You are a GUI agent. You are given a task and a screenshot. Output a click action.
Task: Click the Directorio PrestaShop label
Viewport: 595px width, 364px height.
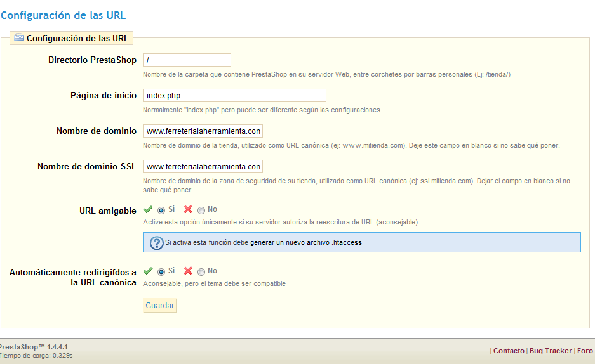(x=92, y=60)
